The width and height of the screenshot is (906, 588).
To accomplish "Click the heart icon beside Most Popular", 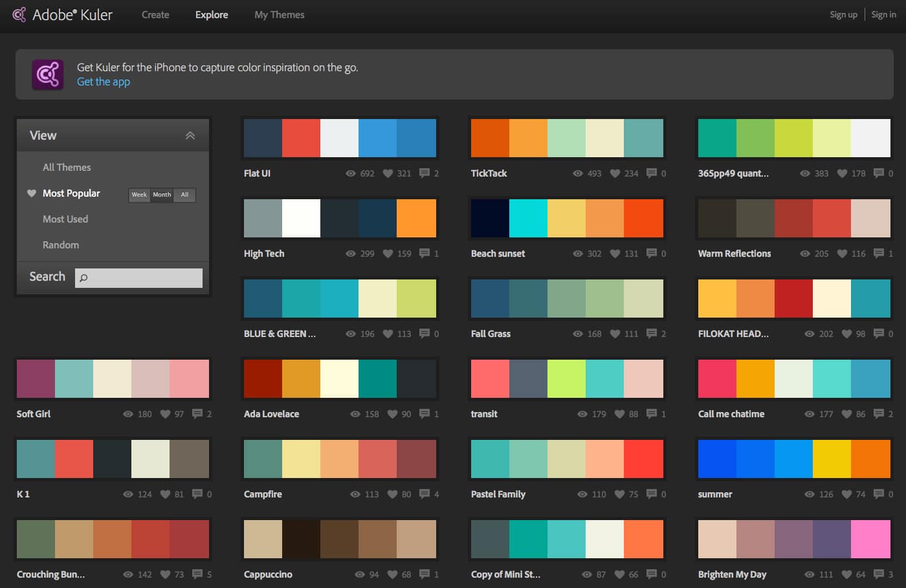I will pos(32,193).
